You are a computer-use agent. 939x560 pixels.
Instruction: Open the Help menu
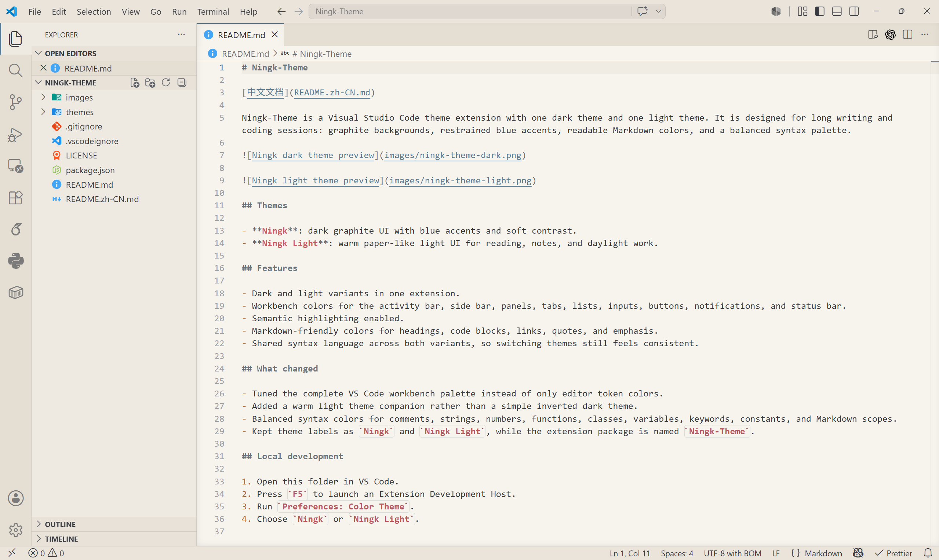[x=248, y=12]
